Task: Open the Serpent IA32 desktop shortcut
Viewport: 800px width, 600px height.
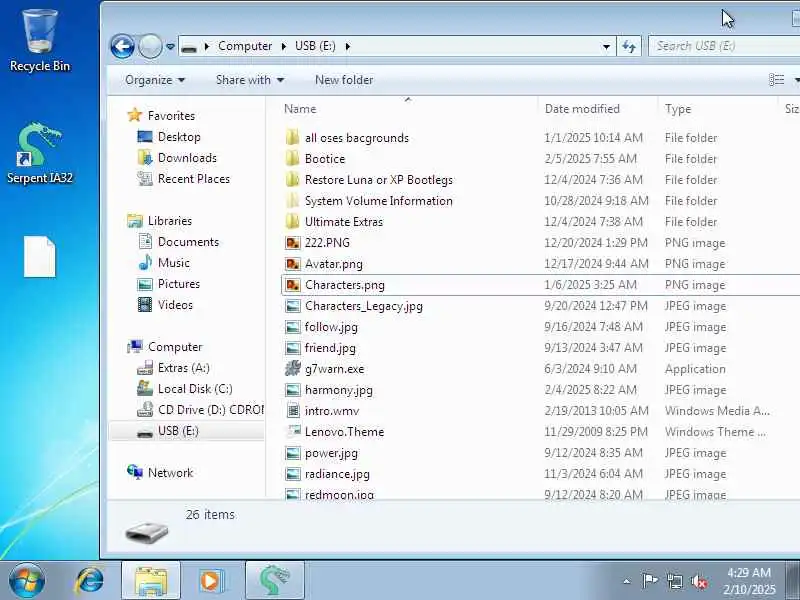Action: (40, 152)
